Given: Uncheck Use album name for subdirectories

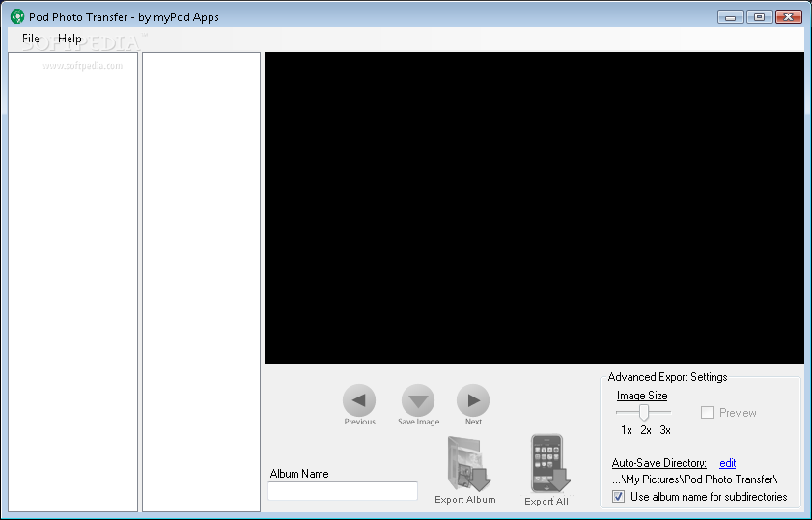Looking at the screenshot, I should (619, 497).
